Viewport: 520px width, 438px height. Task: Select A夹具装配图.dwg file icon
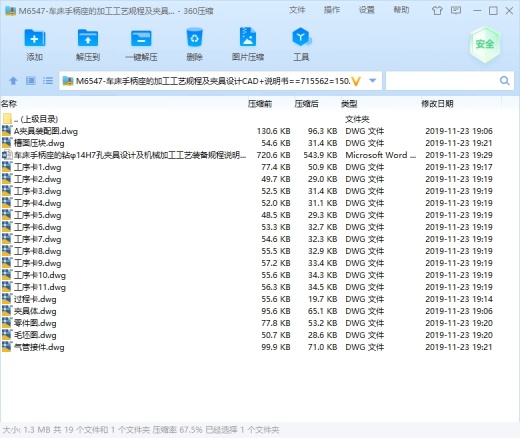(7, 131)
